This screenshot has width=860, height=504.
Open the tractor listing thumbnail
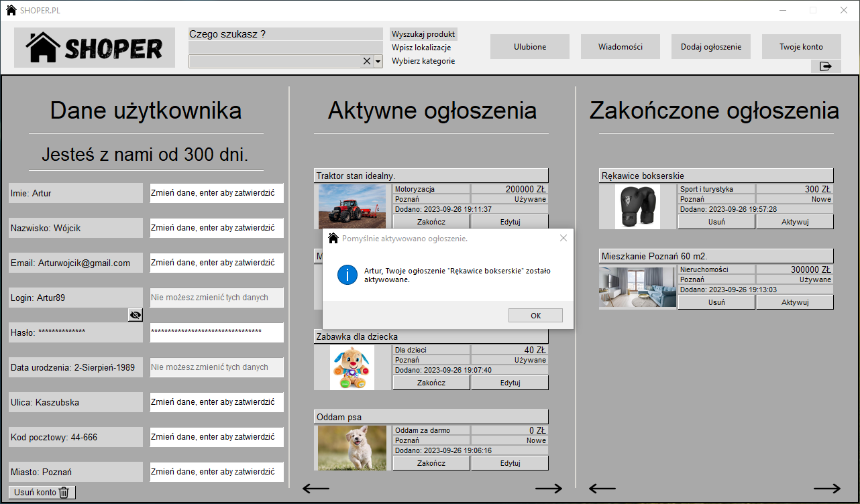(352, 206)
